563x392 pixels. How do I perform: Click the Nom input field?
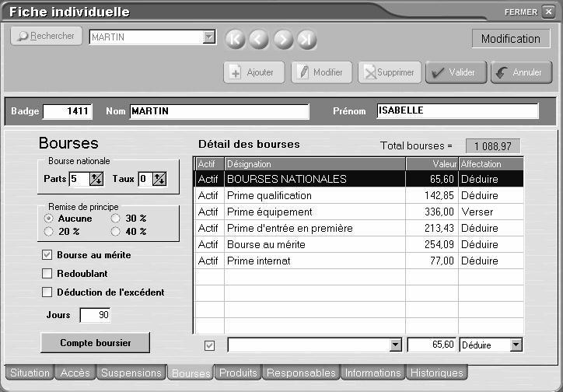(x=219, y=111)
